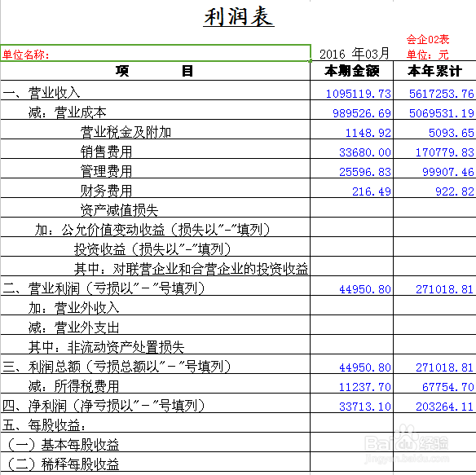Image resolution: width=476 pixels, height=475 pixels.
Task: Click the 非流动资产处置损失 row label
Action: (106, 347)
